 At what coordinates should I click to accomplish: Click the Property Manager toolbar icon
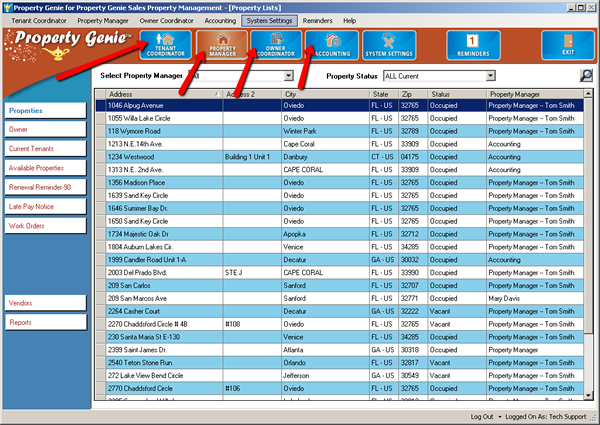(x=222, y=45)
